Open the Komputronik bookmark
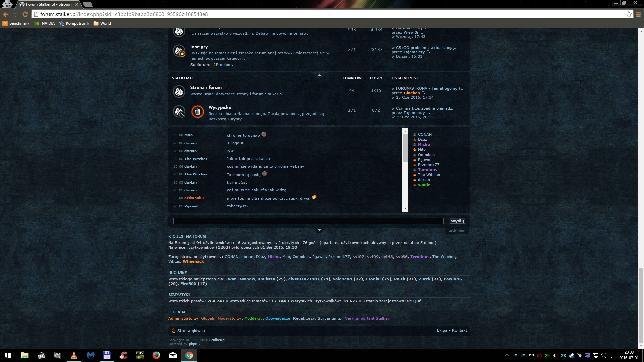Image resolution: width=644 pixels, height=362 pixels. (74, 23)
